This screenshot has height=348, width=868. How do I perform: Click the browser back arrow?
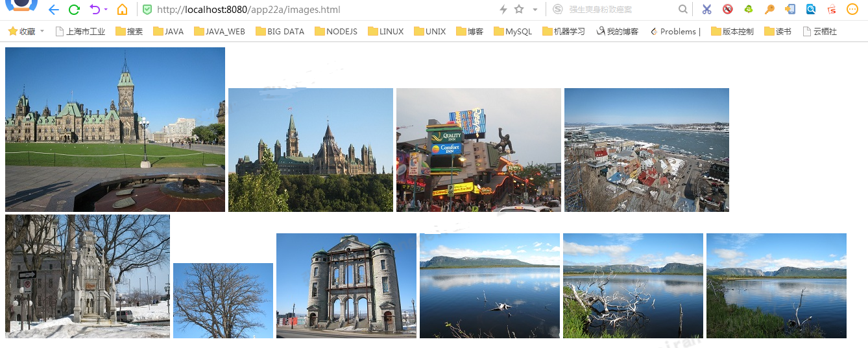pyautogui.click(x=53, y=10)
